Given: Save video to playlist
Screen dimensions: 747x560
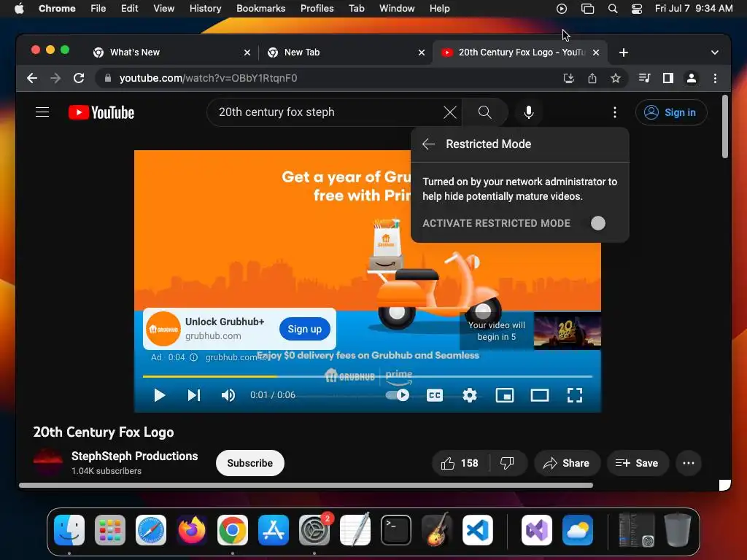Looking at the screenshot, I should 638,463.
